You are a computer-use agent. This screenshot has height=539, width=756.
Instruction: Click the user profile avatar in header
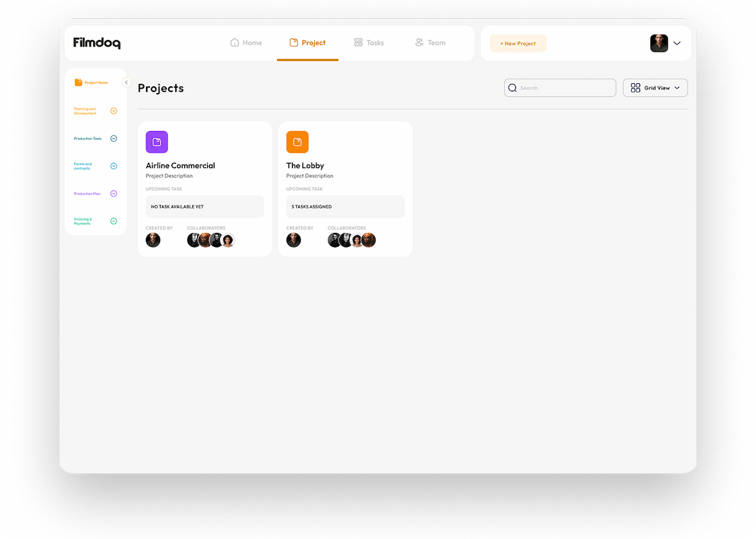coord(659,43)
